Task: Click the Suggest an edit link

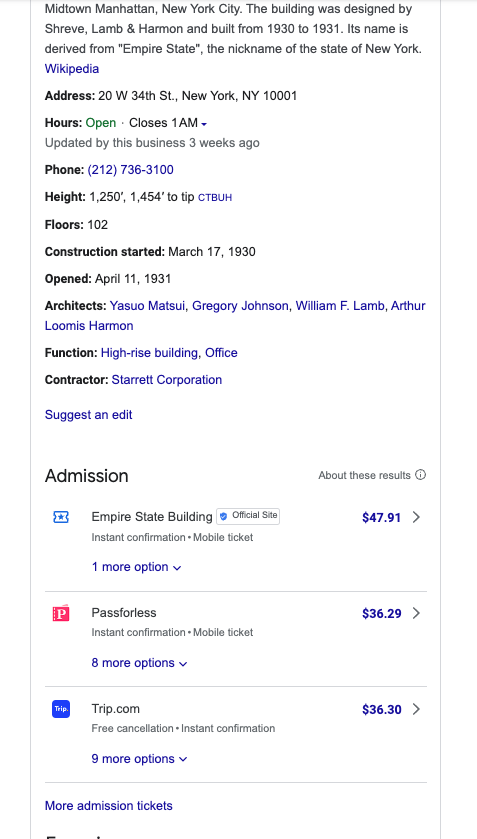Action: [x=88, y=415]
